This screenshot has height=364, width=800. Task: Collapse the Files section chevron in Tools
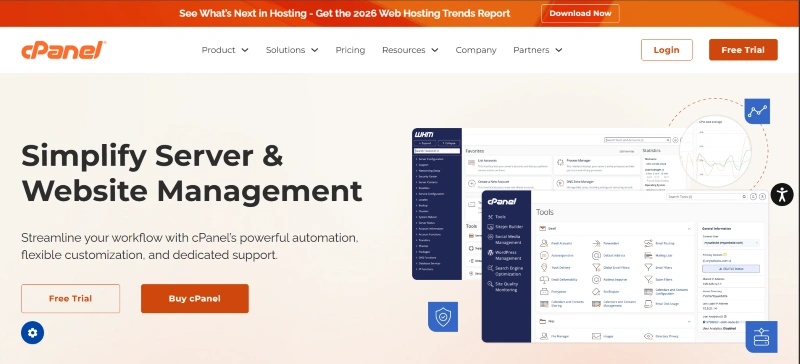pyautogui.click(x=689, y=322)
